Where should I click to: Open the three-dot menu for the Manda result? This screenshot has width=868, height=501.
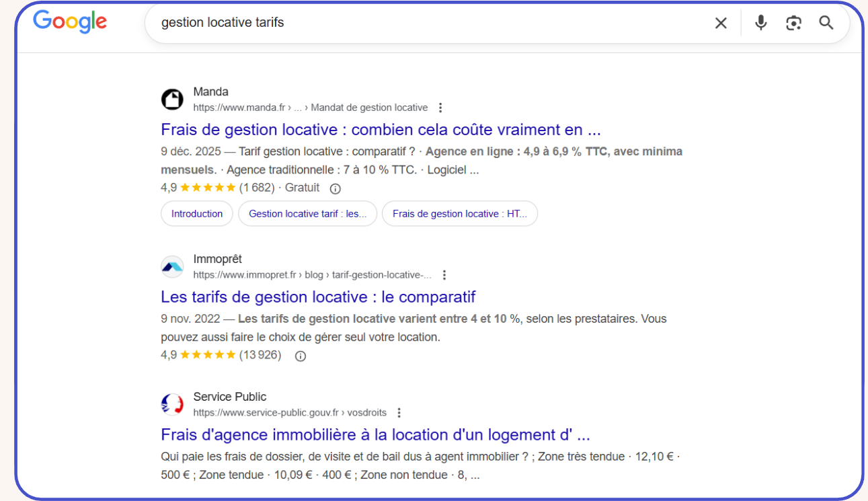pos(440,107)
